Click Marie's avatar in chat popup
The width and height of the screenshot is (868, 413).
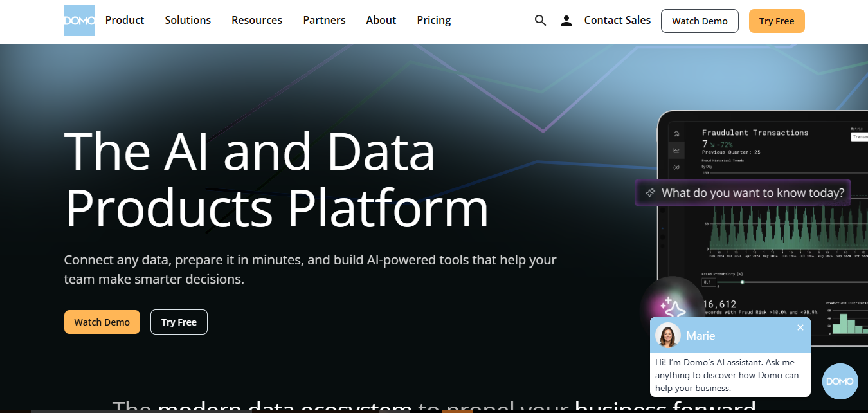(667, 335)
